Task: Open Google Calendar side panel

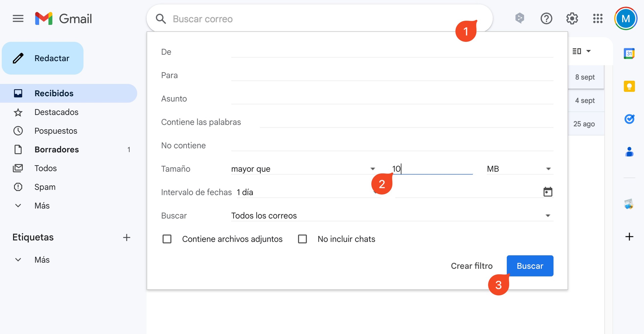Action: coord(629,53)
